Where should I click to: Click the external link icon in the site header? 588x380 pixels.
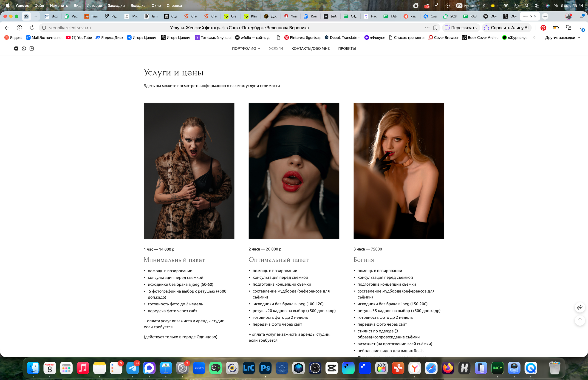(32, 48)
